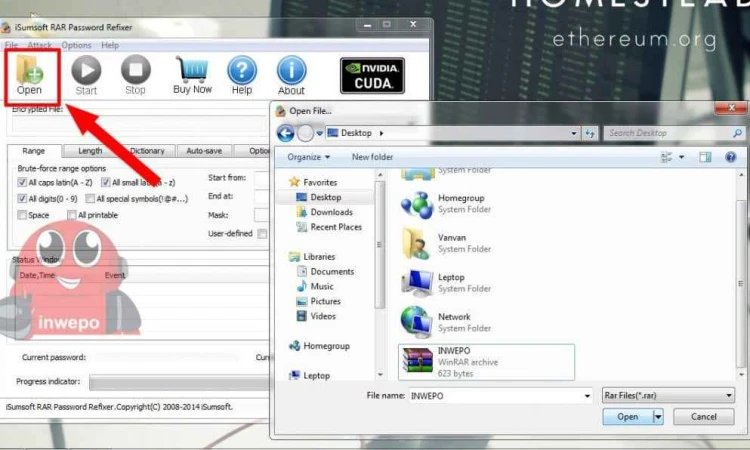Screen dimensions: 750x450
Task: Open the File name history dropdown arrow
Action: (x=587, y=396)
